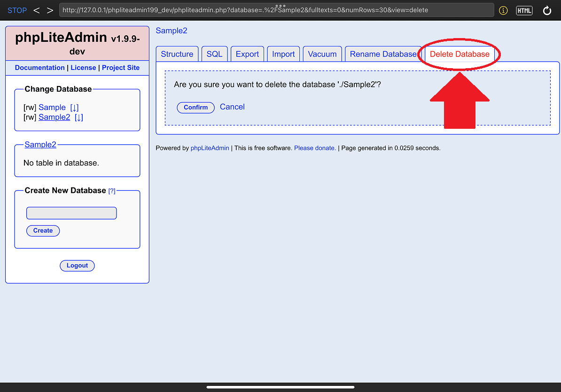Open the Export tab
The height and width of the screenshot is (392, 561).
(247, 54)
